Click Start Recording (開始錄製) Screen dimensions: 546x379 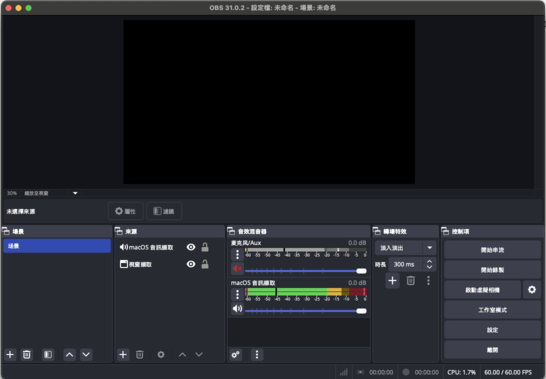(x=492, y=270)
